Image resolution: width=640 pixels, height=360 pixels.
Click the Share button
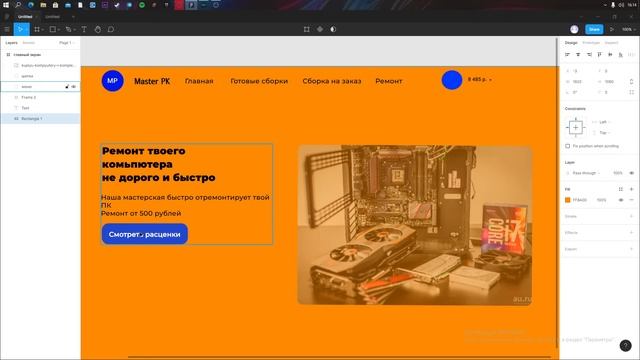click(x=594, y=29)
